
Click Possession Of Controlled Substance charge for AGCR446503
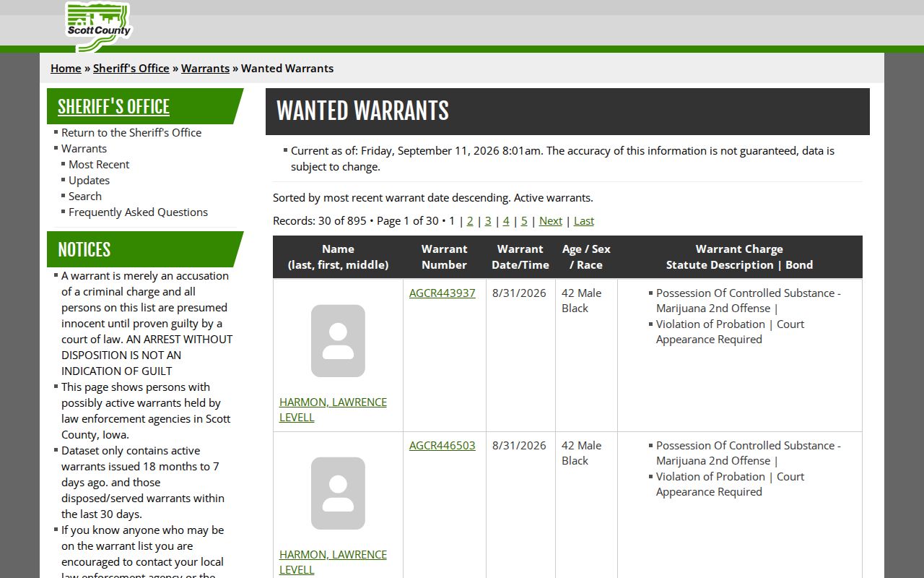(x=749, y=453)
